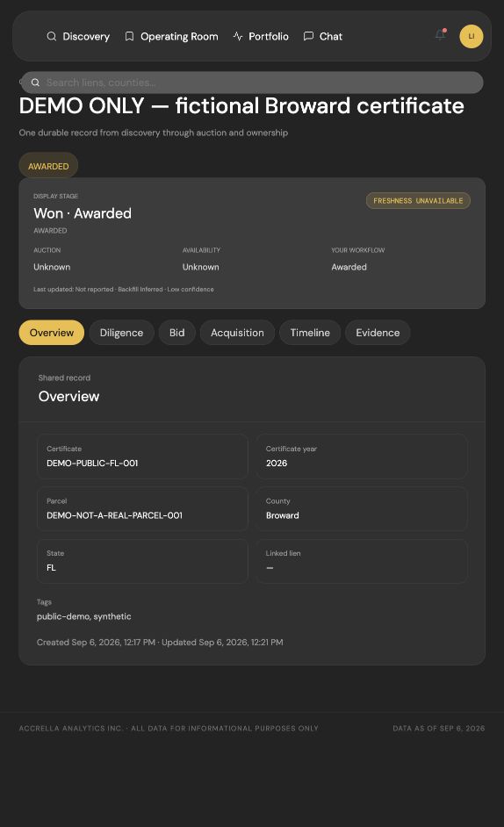Image resolution: width=504 pixels, height=827 pixels.
Task: Click the Availability Unknown value
Action: pyautogui.click(x=200, y=267)
